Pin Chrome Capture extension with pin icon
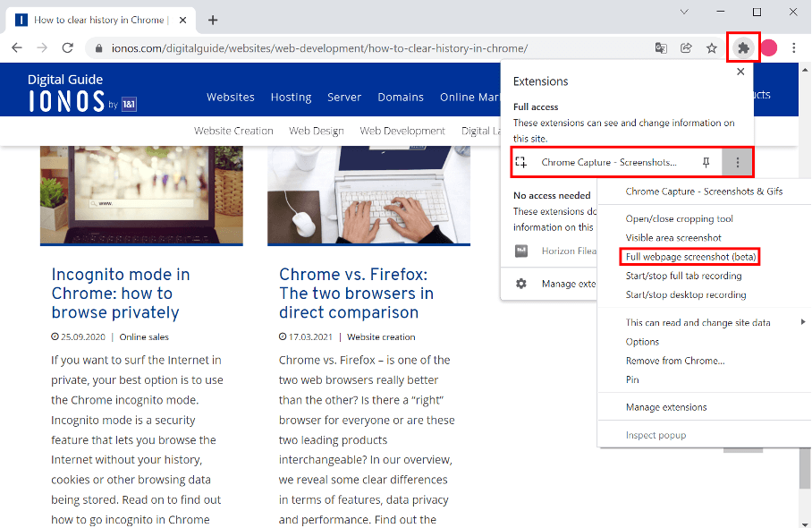The width and height of the screenshot is (812, 528). coord(706,163)
